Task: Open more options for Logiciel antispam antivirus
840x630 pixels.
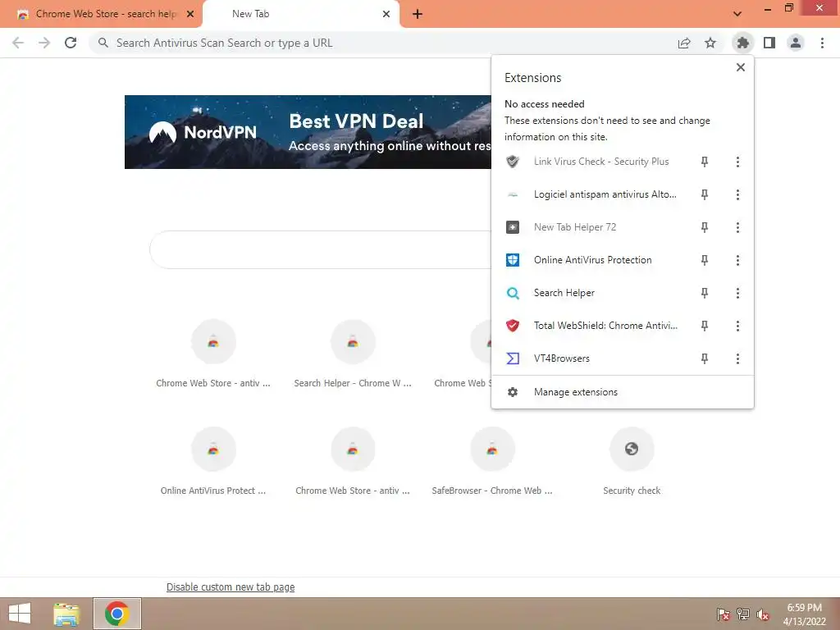Action: [x=737, y=194]
